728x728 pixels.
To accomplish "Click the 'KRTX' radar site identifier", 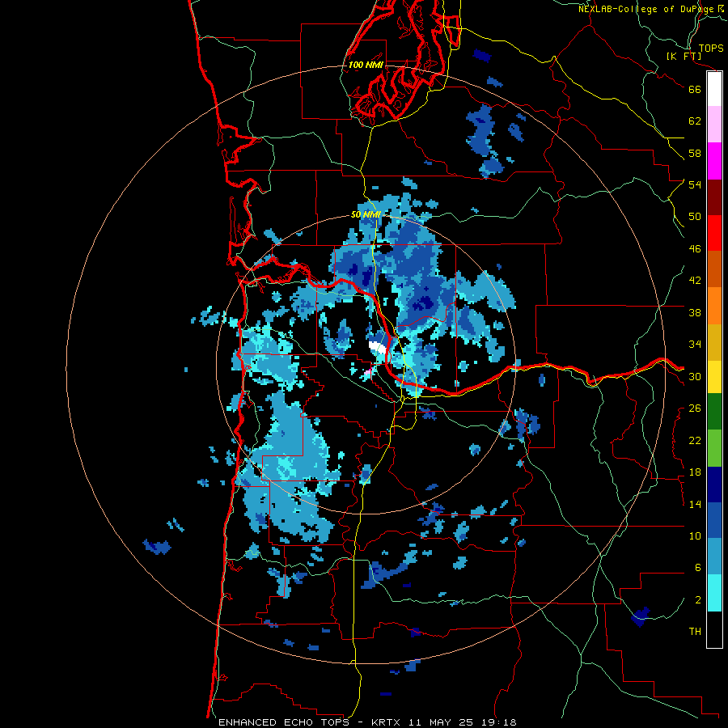I will [387, 722].
